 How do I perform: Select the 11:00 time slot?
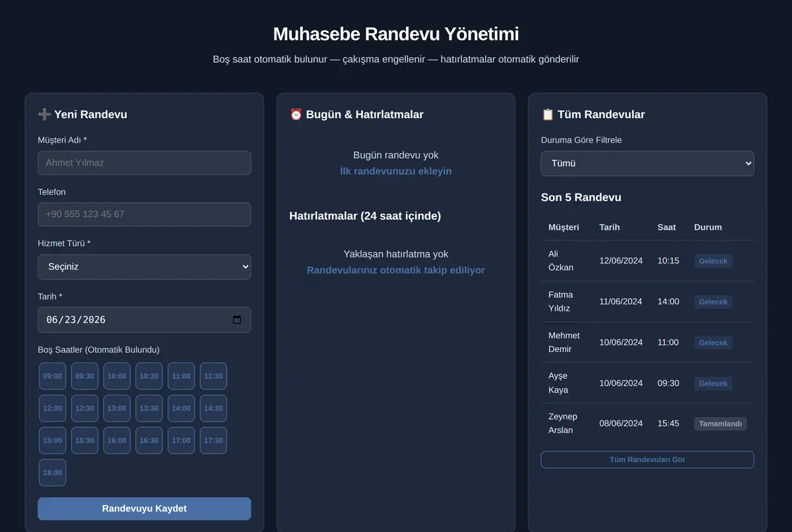[x=181, y=376]
